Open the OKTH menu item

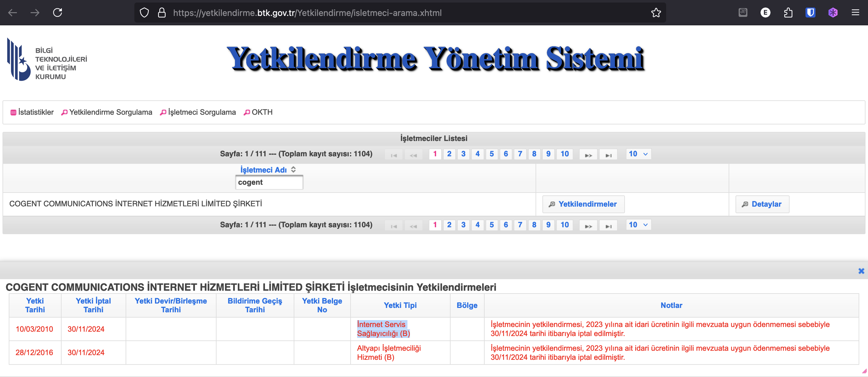point(258,112)
